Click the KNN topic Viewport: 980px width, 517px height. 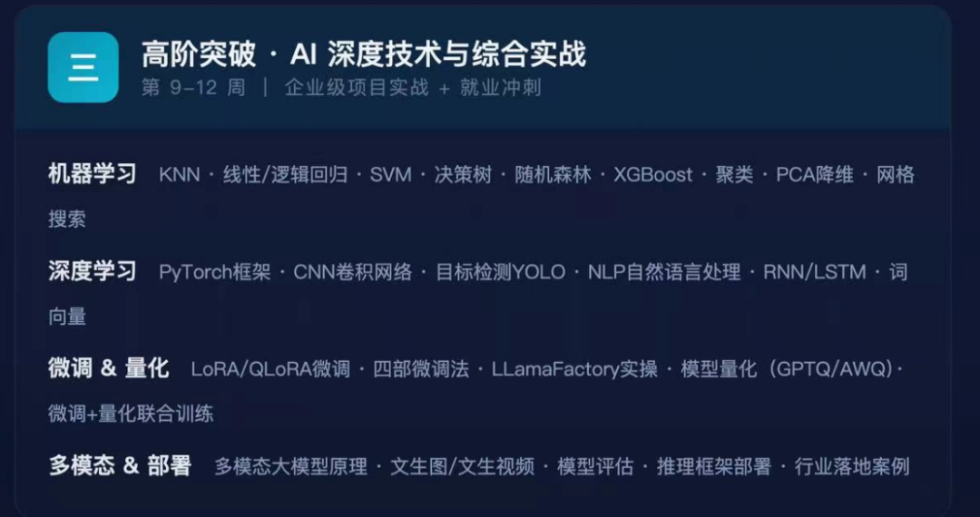pos(180,175)
